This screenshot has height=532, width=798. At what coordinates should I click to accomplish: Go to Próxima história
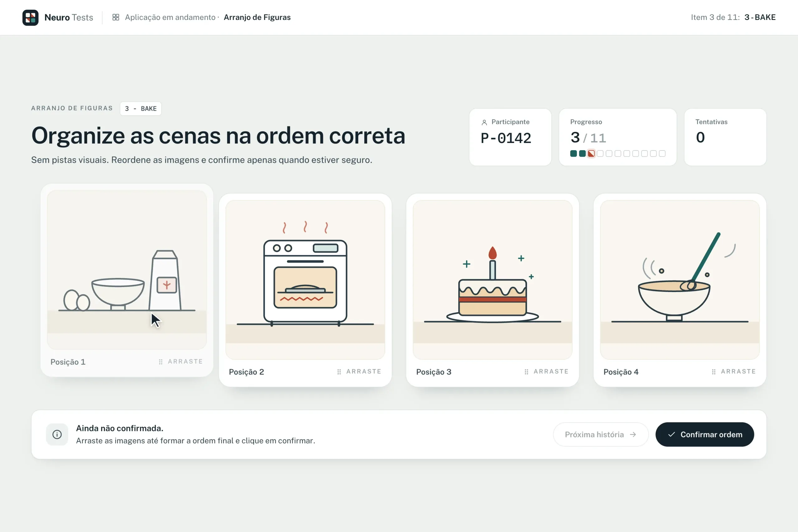click(x=601, y=434)
